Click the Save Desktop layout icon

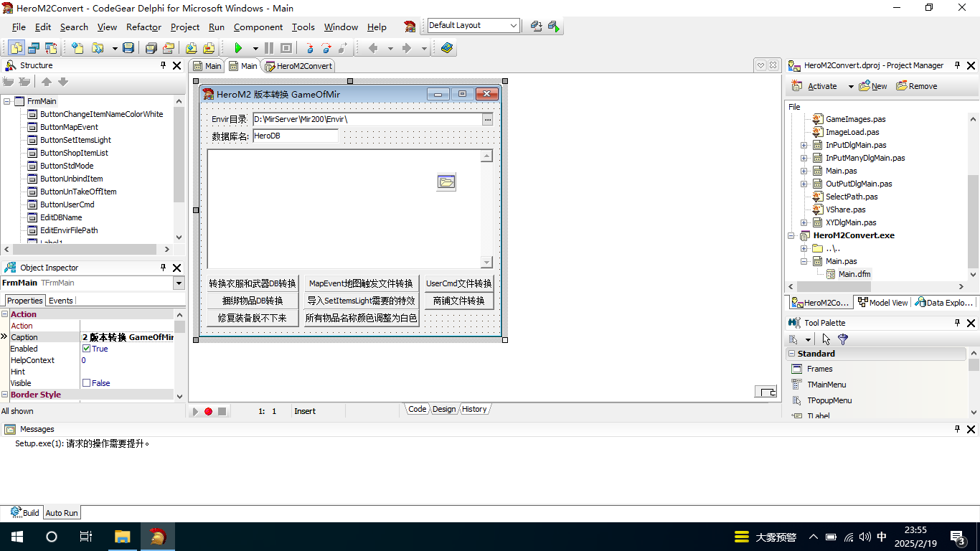536,26
